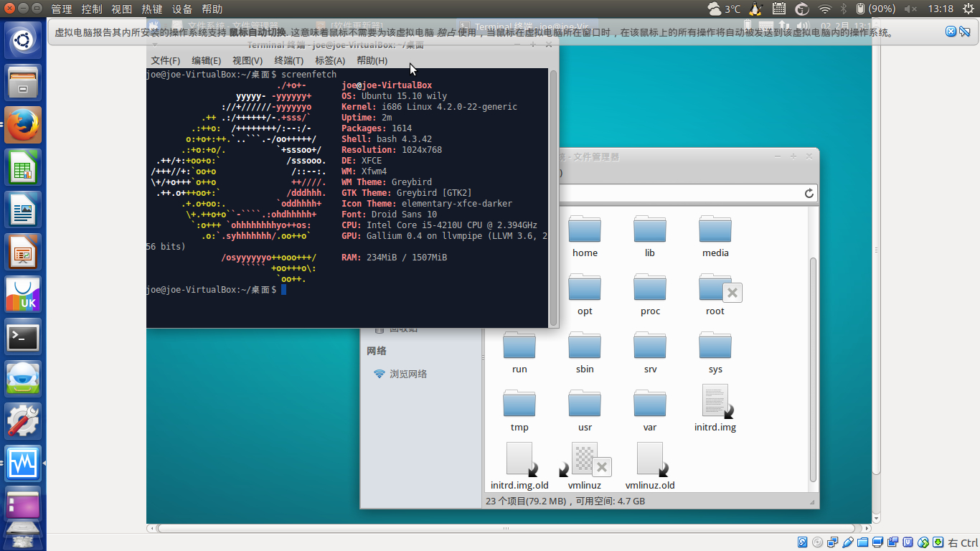Open the session gear menu

coord(967,9)
